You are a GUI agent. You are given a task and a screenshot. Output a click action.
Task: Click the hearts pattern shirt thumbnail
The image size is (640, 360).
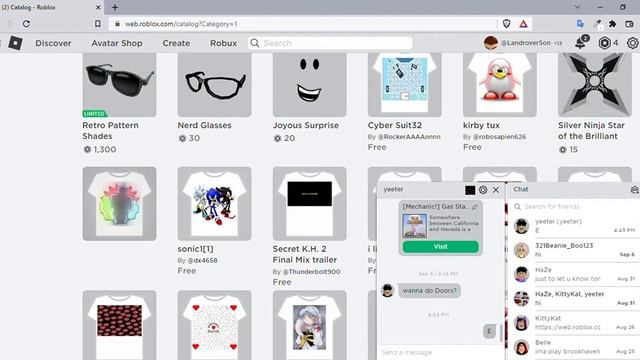coord(214,325)
